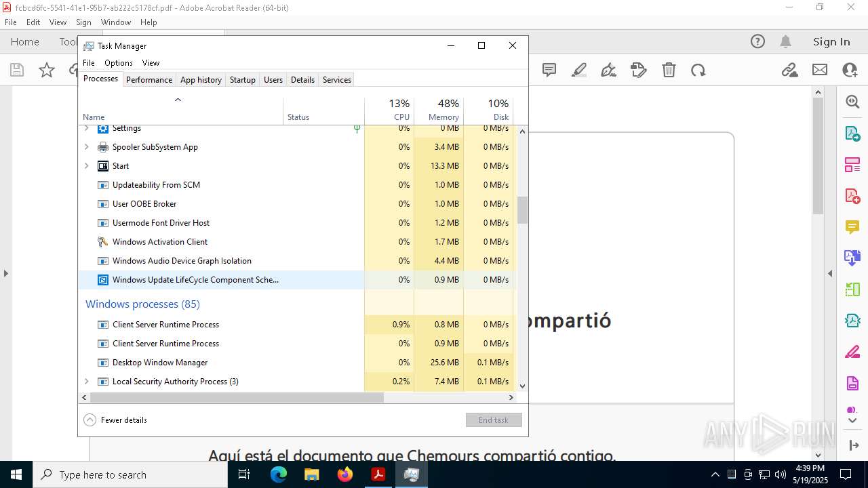
Task: Open Task Manager View menu
Action: click(151, 63)
